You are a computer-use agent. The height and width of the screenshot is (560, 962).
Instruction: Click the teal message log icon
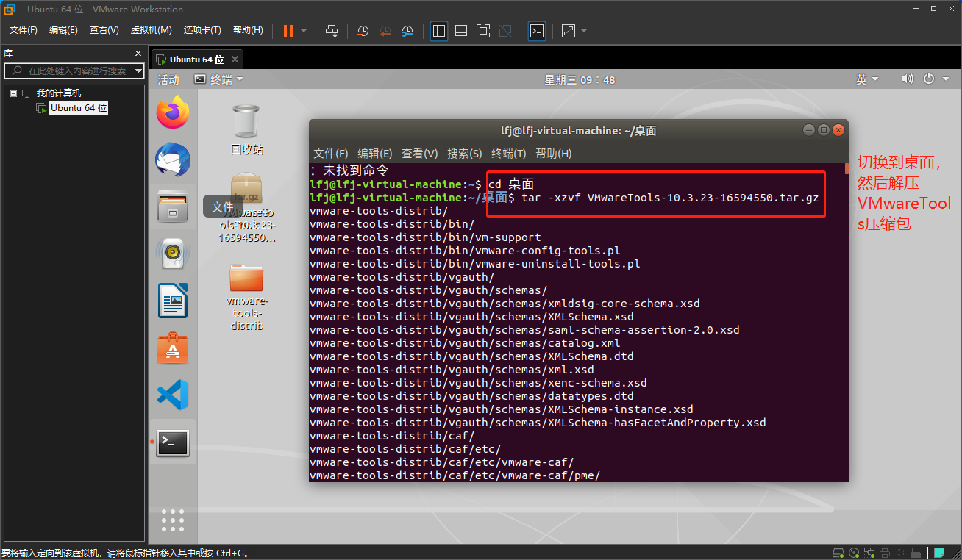click(x=939, y=553)
